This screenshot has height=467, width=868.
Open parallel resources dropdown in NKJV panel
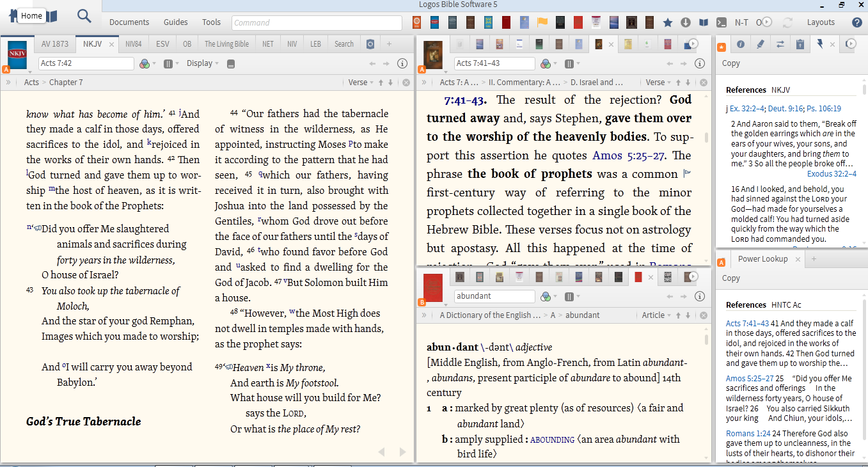coord(170,63)
